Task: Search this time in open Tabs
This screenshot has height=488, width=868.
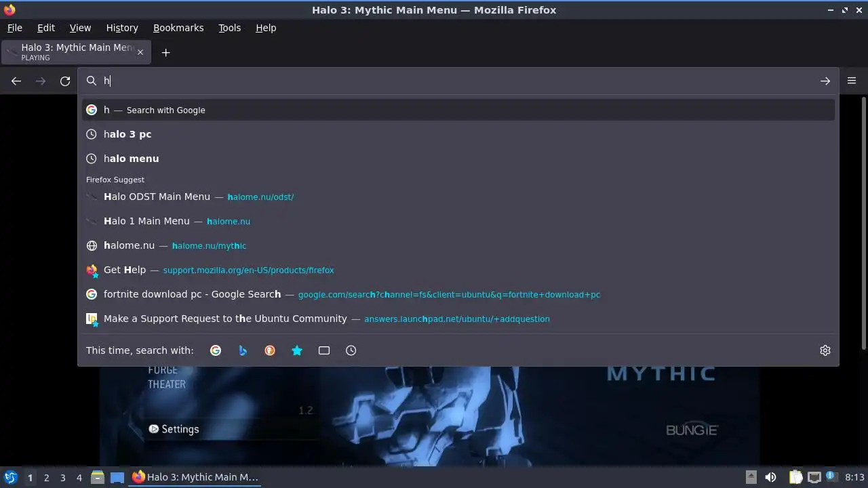Action: [x=324, y=350]
